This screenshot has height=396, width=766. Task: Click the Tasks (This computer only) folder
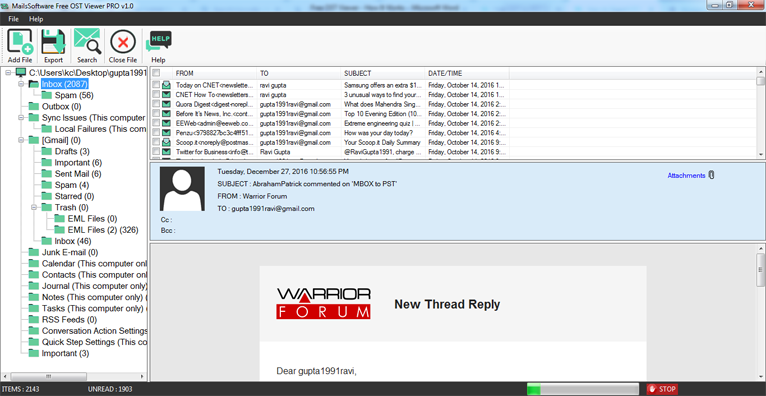point(94,309)
